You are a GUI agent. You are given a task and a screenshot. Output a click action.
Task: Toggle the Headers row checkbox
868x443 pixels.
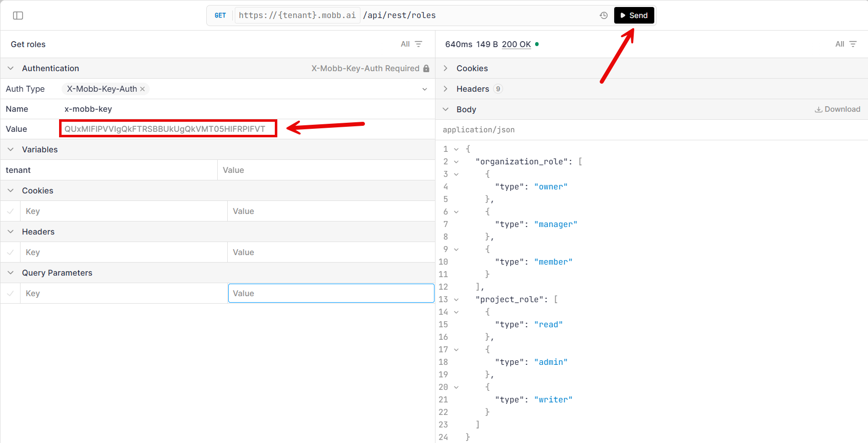pos(11,252)
